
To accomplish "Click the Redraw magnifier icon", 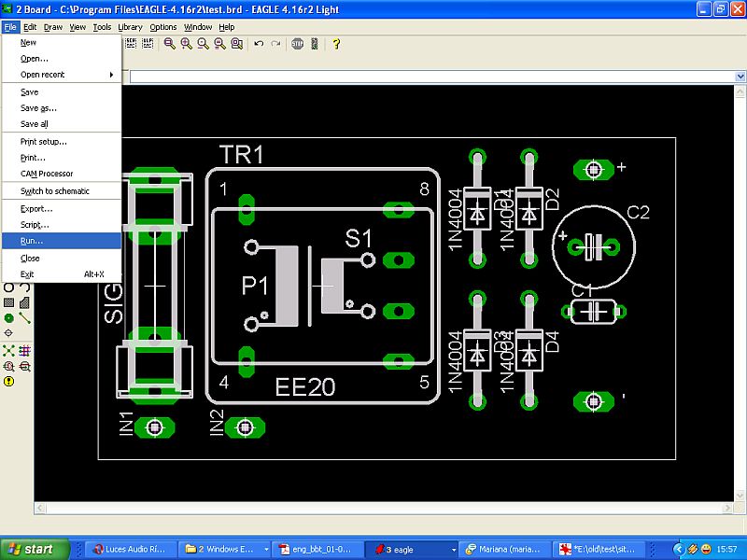I will 219,44.
